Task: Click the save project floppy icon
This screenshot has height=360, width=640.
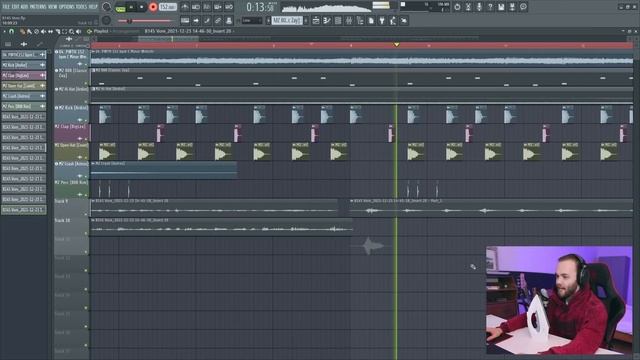Action: point(501,7)
